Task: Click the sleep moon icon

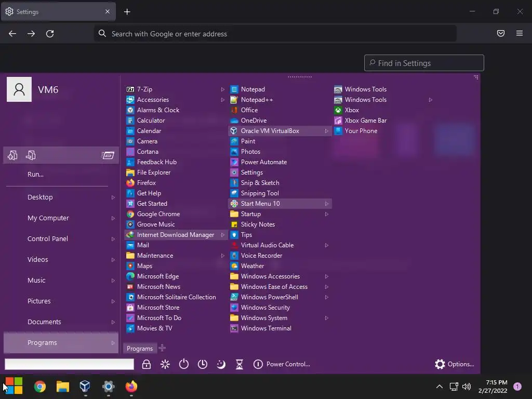Action: click(x=221, y=364)
